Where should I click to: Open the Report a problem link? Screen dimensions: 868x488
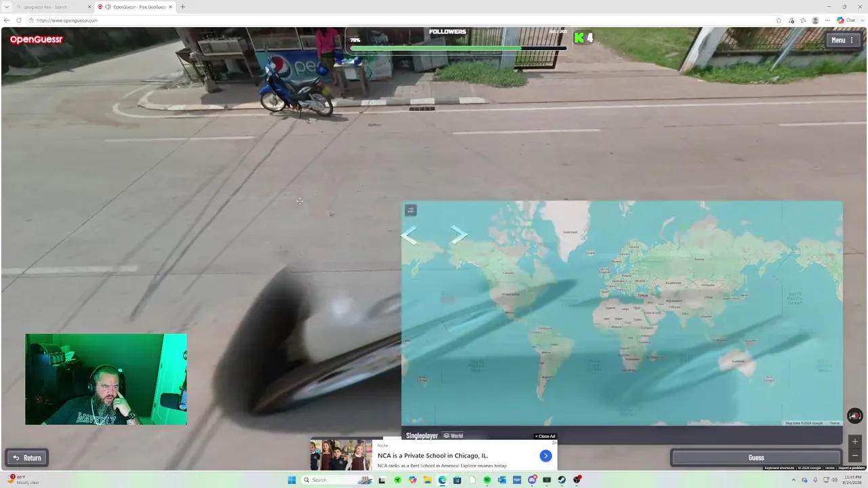[x=852, y=468]
